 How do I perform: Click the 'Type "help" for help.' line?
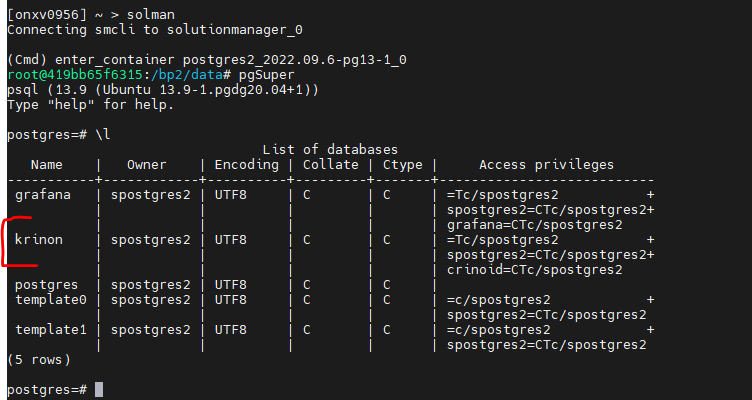click(x=91, y=105)
